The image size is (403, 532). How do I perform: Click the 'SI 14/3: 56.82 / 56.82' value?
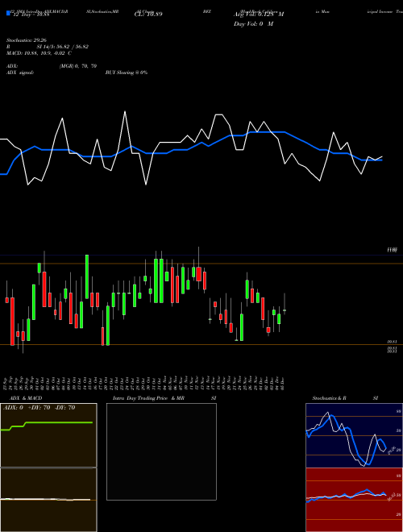pyautogui.click(x=63, y=47)
